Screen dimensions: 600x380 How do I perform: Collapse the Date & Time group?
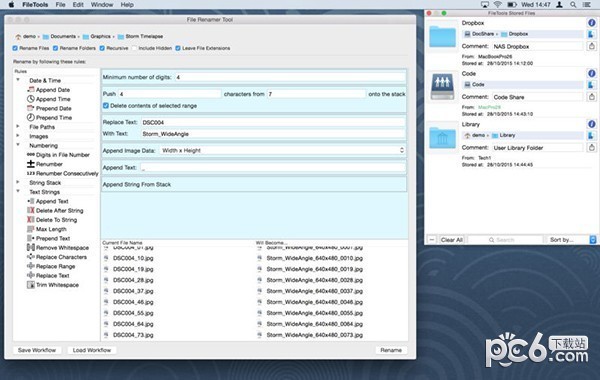(x=18, y=80)
